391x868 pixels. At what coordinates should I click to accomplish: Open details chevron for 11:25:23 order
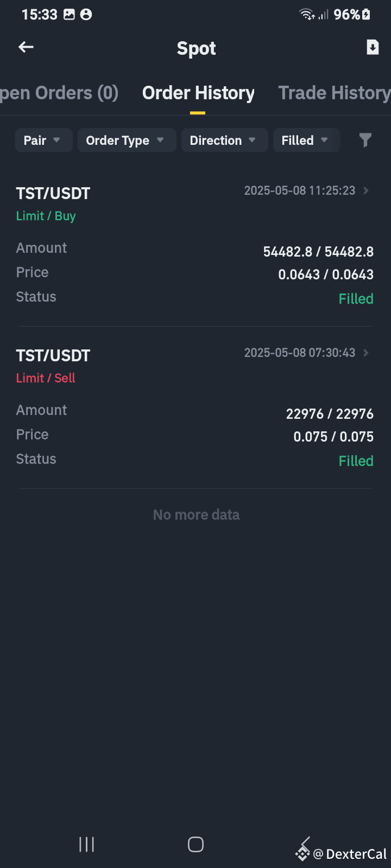click(366, 190)
